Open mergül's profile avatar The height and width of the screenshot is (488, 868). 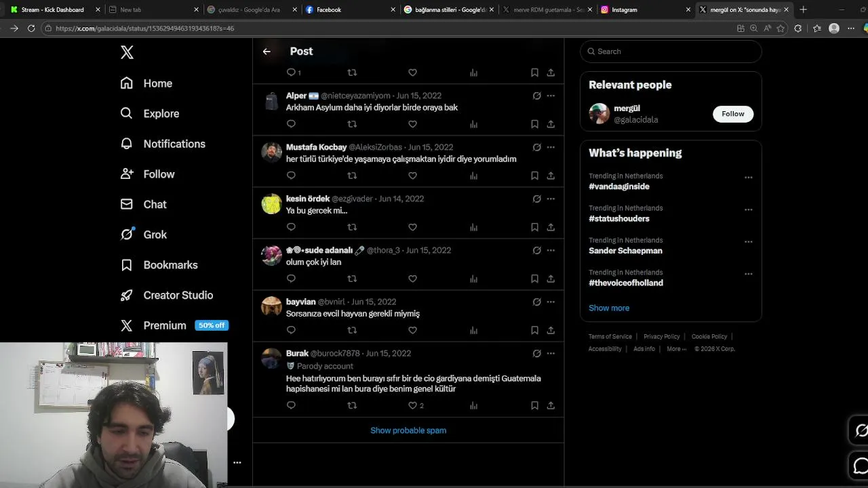[599, 113]
